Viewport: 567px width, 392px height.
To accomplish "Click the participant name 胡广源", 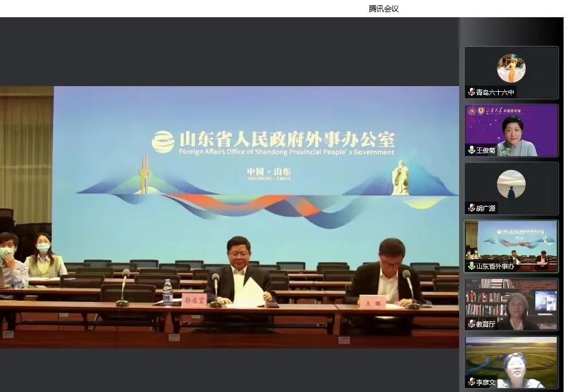I will (x=486, y=208).
